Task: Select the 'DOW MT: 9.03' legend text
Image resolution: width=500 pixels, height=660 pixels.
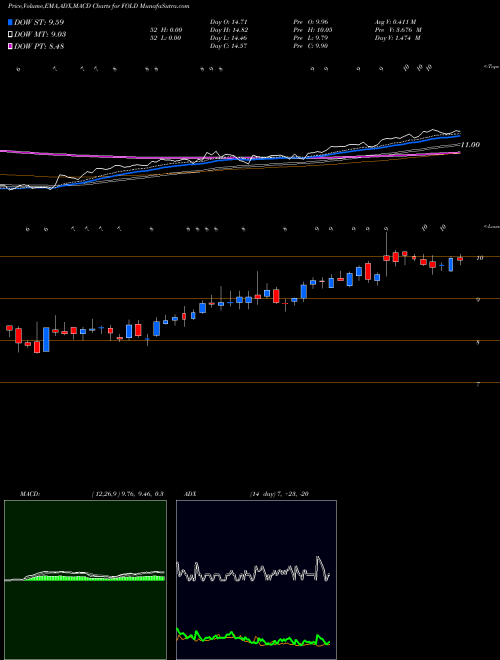Action: 40,35
